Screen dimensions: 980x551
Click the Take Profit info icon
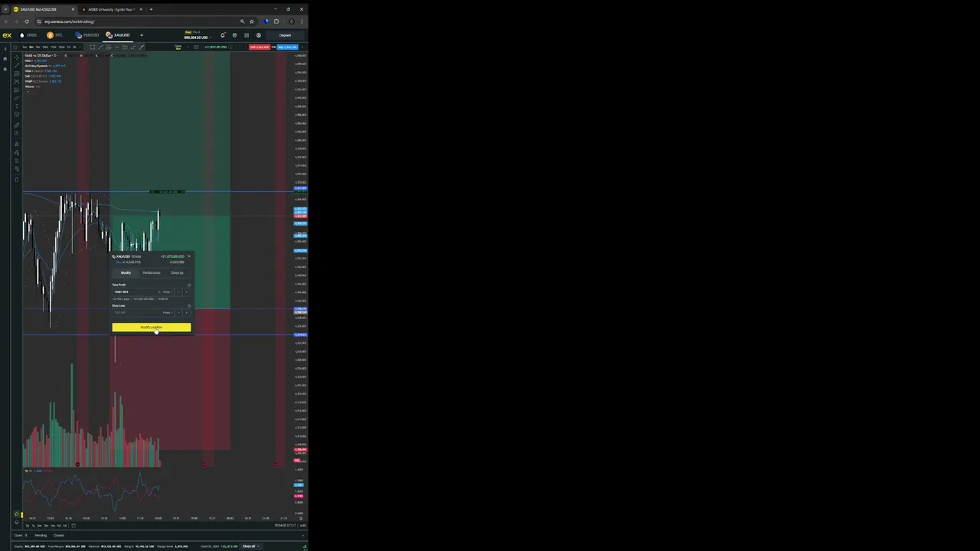point(189,285)
